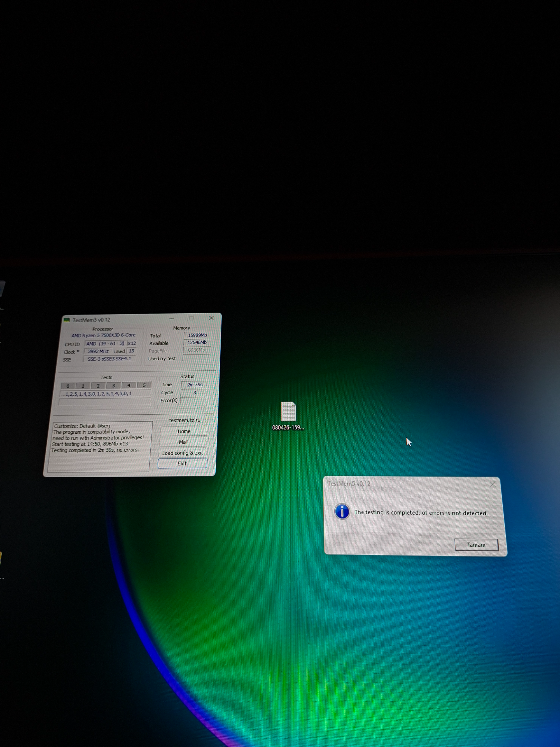This screenshot has height=747, width=560.
Task: Click the log line "Testing completed in 2m 59s, no errors."
Action: tap(95, 450)
